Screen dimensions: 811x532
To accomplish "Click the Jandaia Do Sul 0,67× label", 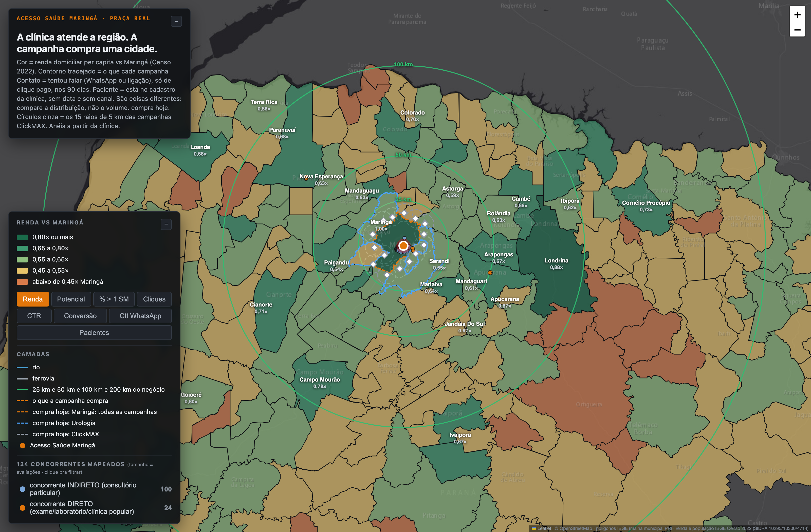I will [465, 327].
